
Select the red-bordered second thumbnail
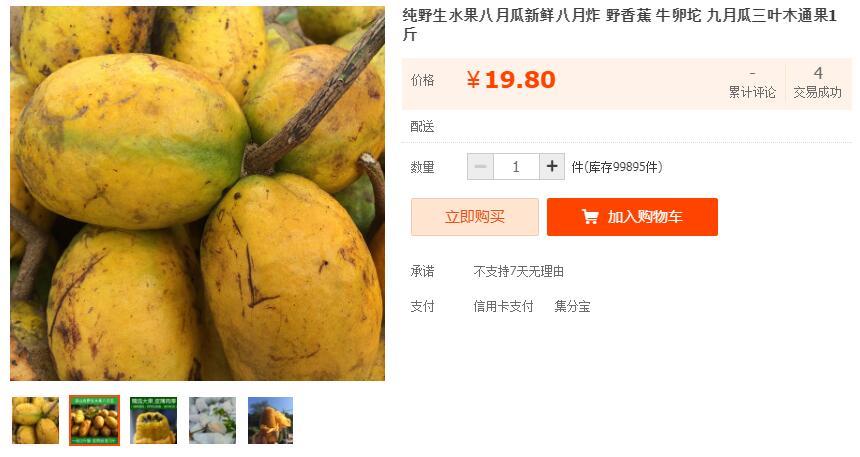pyautogui.click(x=94, y=420)
